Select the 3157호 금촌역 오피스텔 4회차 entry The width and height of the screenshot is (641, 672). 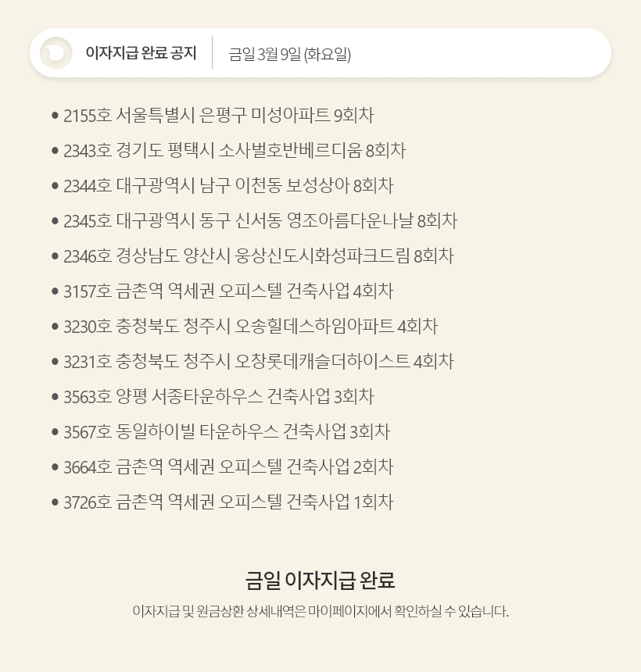point(228,291)
